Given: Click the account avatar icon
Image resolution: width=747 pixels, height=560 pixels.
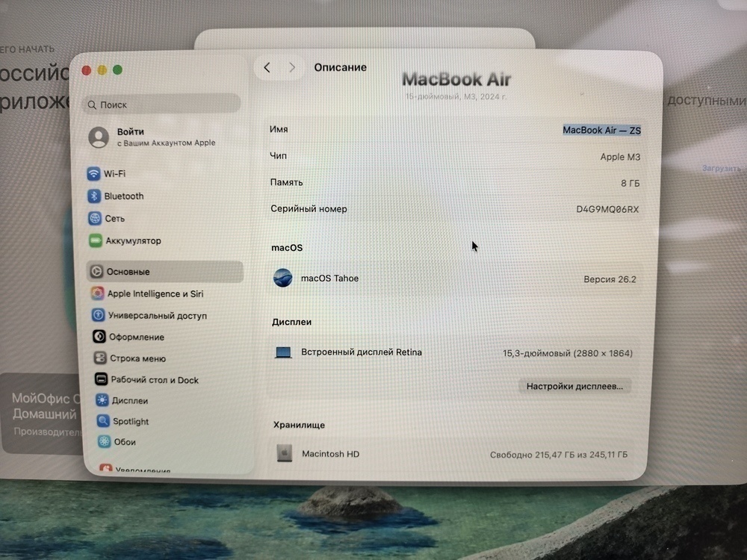Looking at the screenshot, I should click(99, 137).
